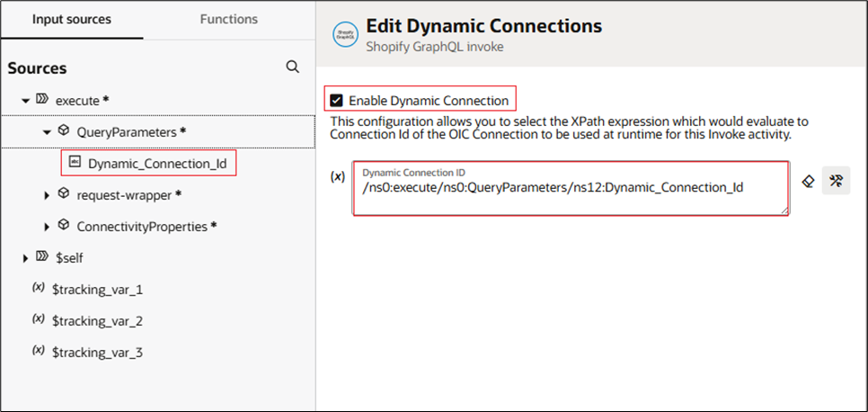Expand the ConnectivityProperties node

point(48,227)
